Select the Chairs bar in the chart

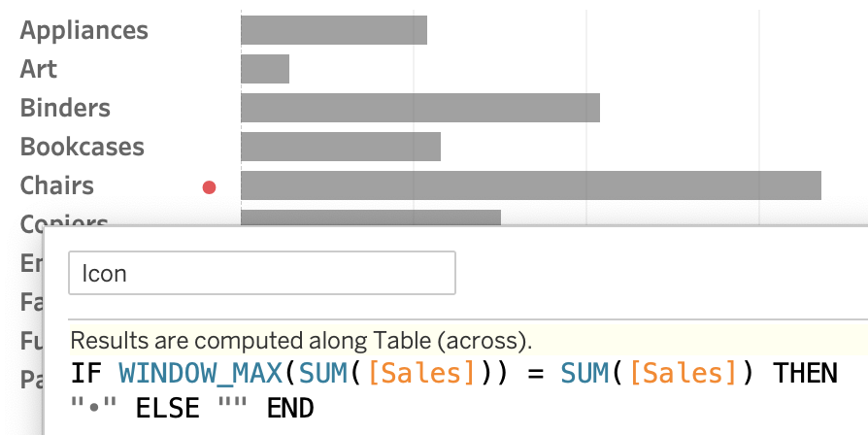pyautogui.click(x=531, y=185)
